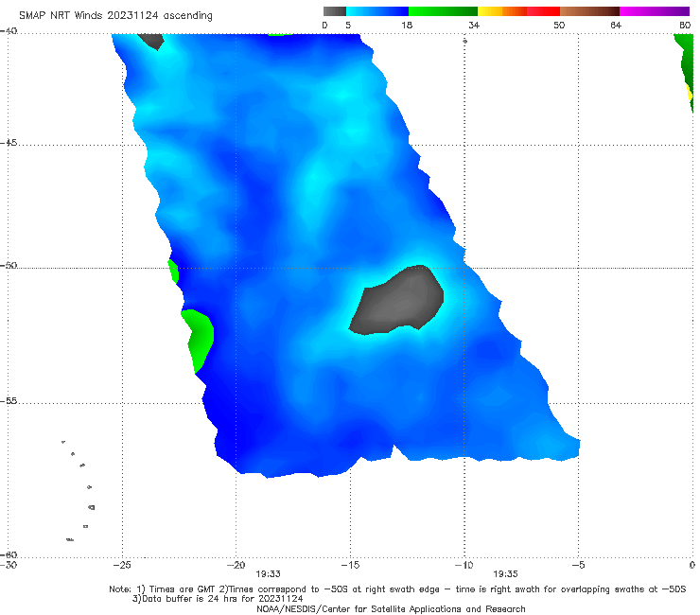The height and width of the screenshot is (615, 700).
Task: Click the color bar label '18'
Action: (x=407, y=26)
